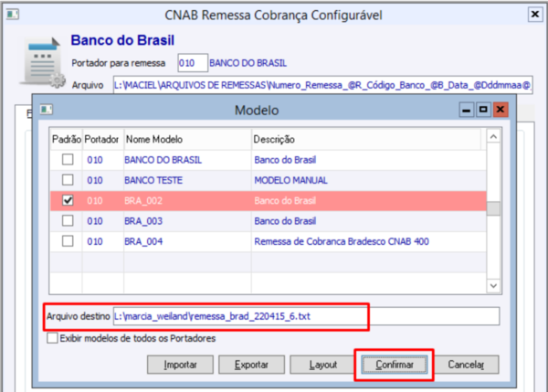This screenshot has height=392, width=548.
Task: Enable Exibir modelos de todos os Portadores
Action: pos(52,338)
